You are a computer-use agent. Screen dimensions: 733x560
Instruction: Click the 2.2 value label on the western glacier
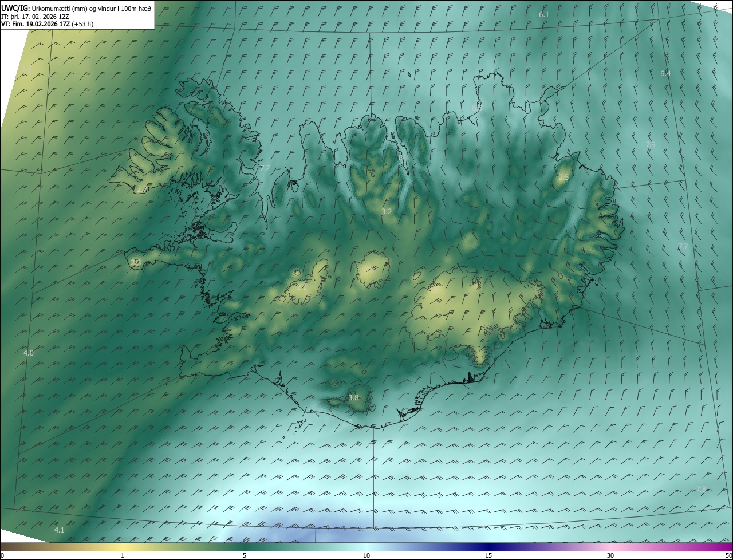(301, 287)
